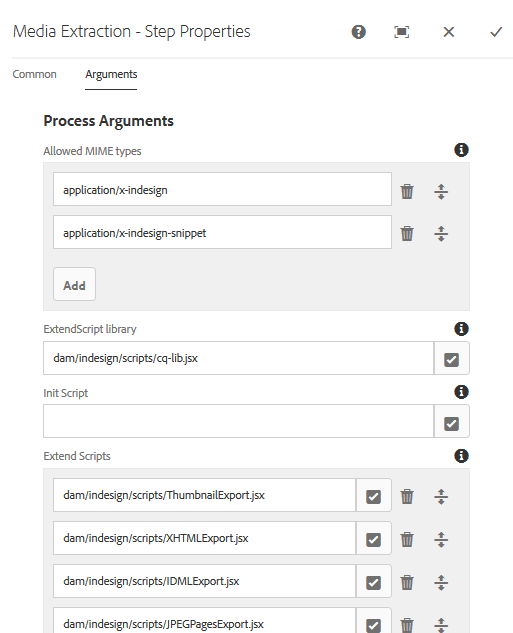The height and width of the screenshot is (633, 513).
Task: Toggle the IDMLExport.jsx checkbox
Action: 373,583
